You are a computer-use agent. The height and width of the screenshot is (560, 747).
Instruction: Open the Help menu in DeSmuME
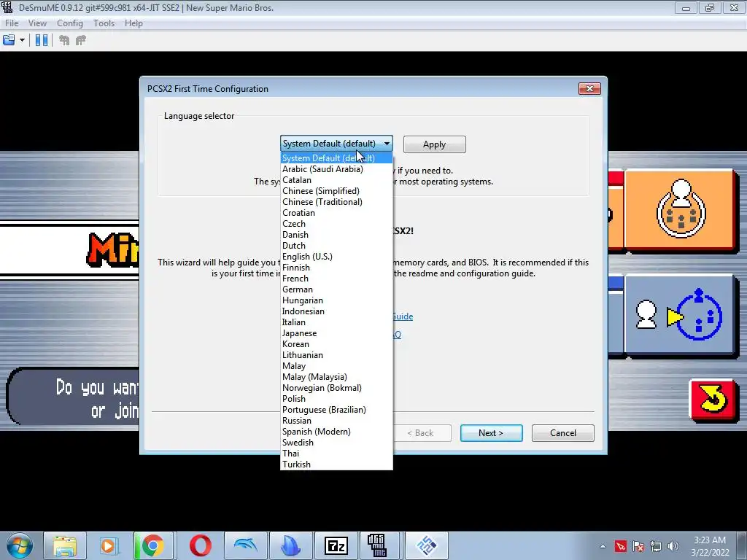tap(133, 23)
